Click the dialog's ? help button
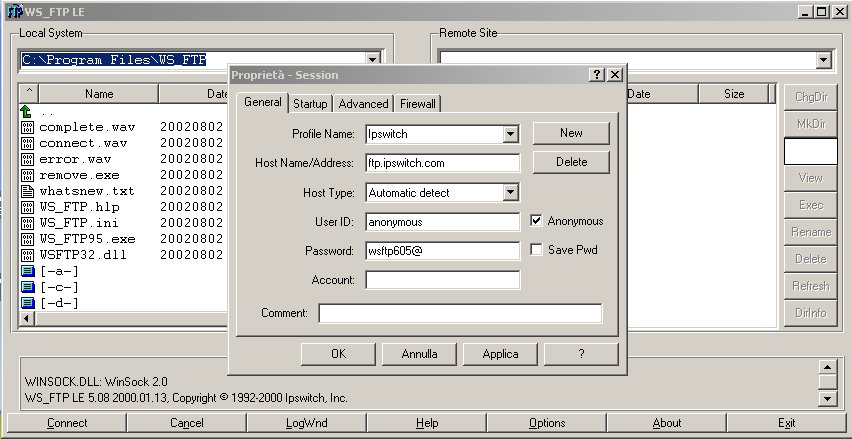852x439 pixels. pos(581,354)
